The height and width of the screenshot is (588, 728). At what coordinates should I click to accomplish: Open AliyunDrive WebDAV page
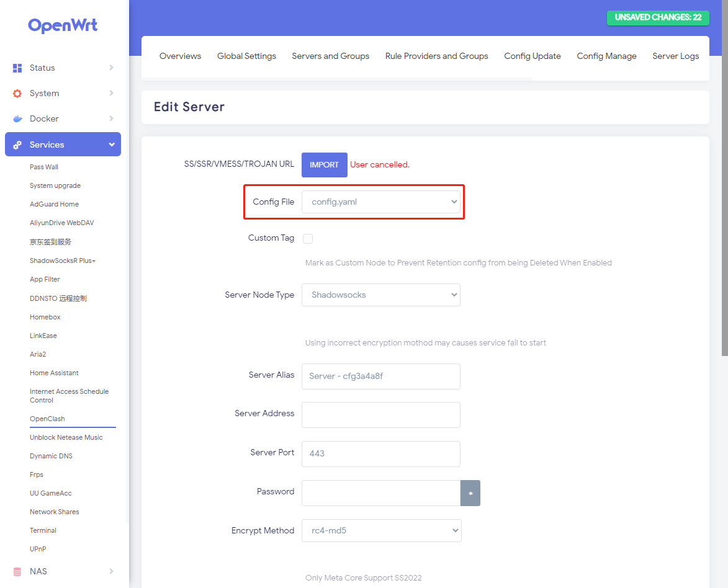[61, 223]
